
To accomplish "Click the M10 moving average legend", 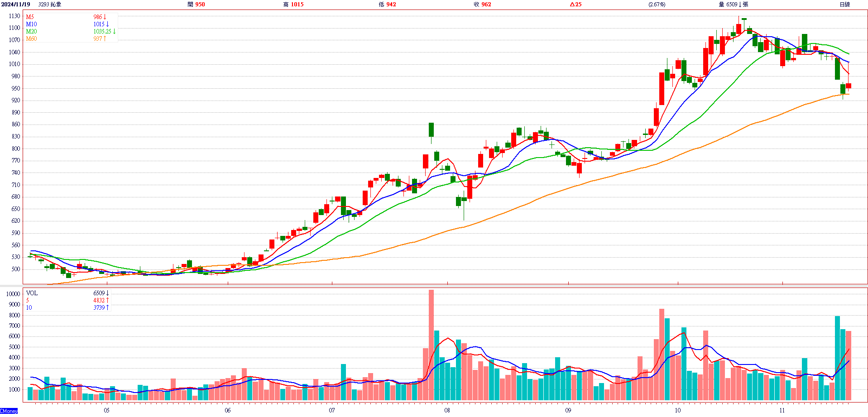I will pyautogui.click(x=31, y=24).
